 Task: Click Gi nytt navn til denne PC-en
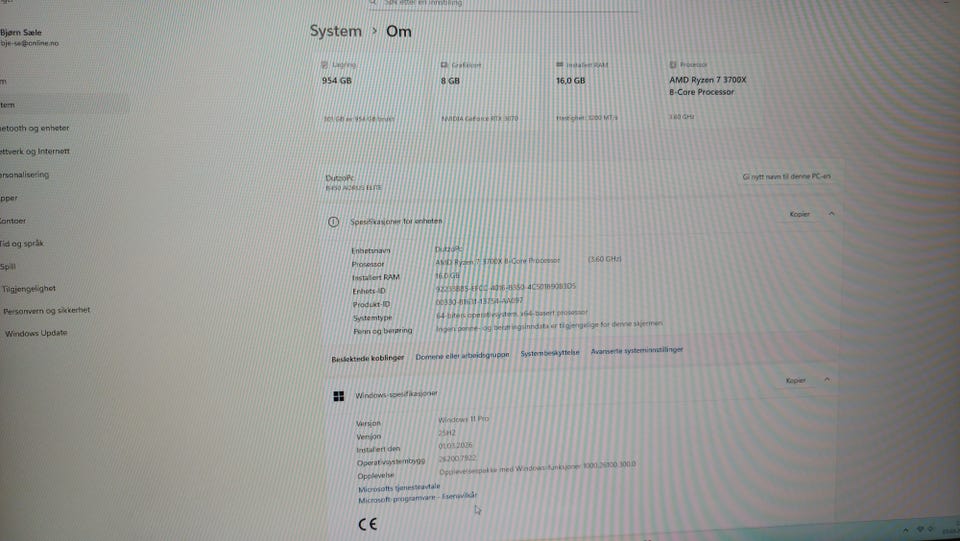pyautogui.click(x=786, y=176)
